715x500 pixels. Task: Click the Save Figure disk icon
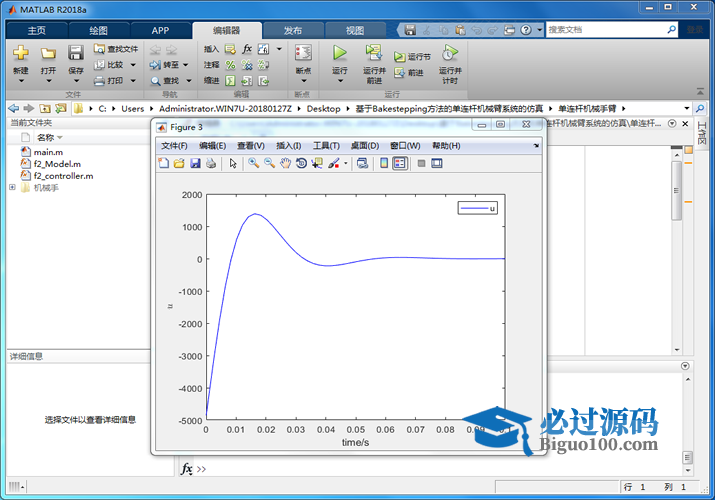click(195, 163)
